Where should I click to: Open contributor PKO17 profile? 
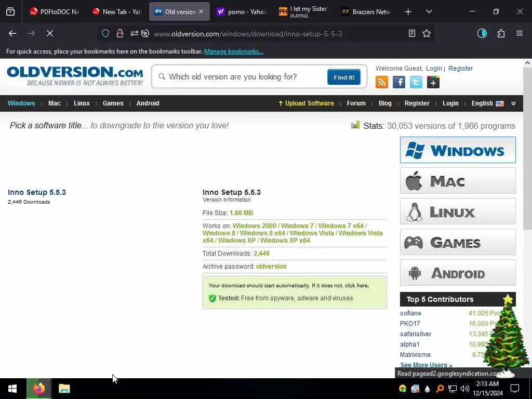click(410, 324)
